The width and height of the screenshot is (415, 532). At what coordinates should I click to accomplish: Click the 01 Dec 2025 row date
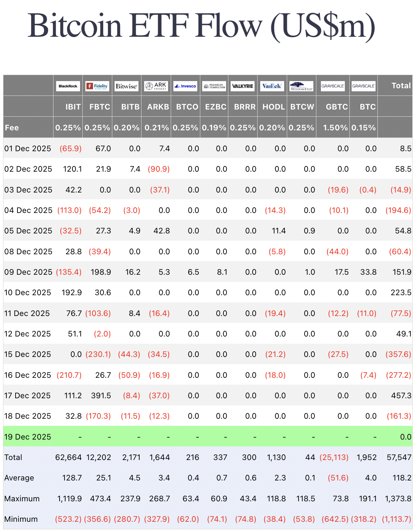pos(28,149)
